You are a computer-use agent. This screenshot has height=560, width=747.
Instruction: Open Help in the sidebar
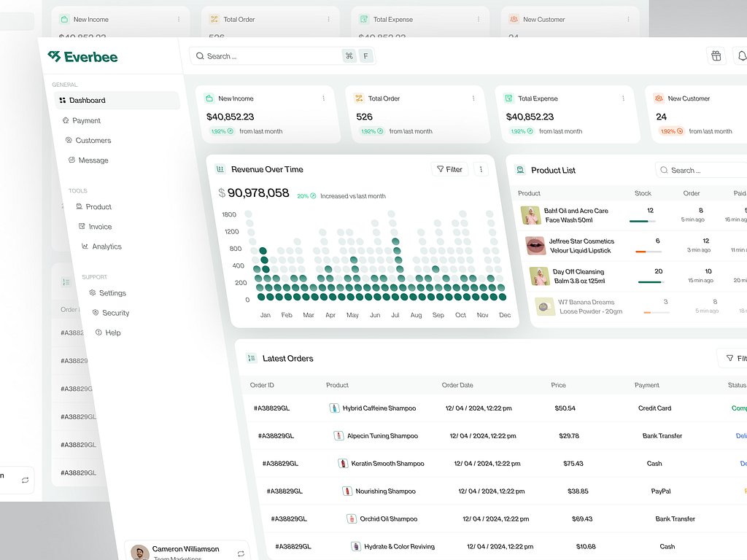108,332
